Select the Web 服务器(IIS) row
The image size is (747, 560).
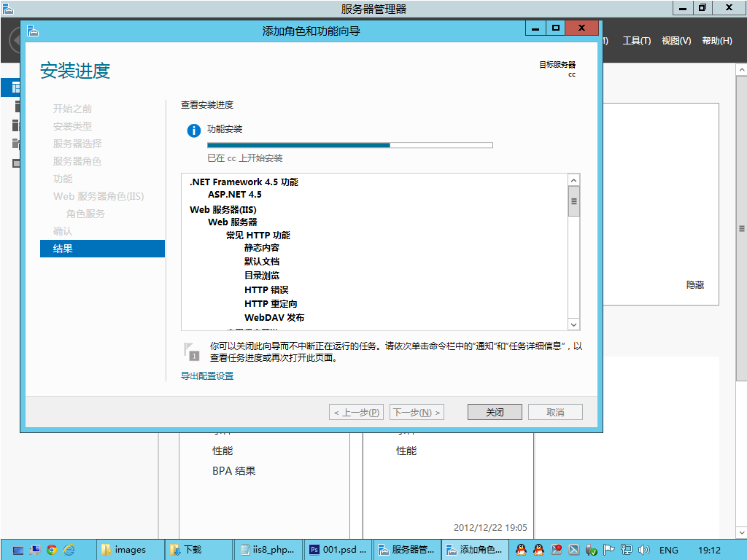(223, 209)
